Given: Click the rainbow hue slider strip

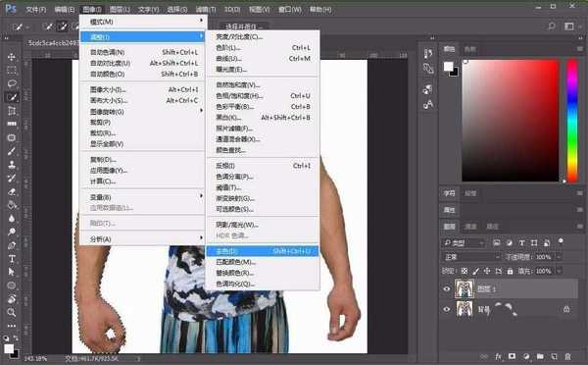Looking at the screenshot, I should tap(572, 121).
